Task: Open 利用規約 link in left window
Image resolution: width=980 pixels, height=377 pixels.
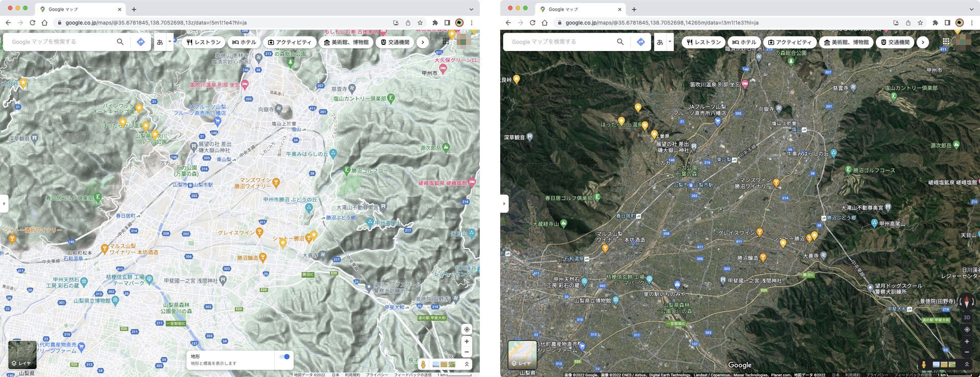Action: pos(352,374)
